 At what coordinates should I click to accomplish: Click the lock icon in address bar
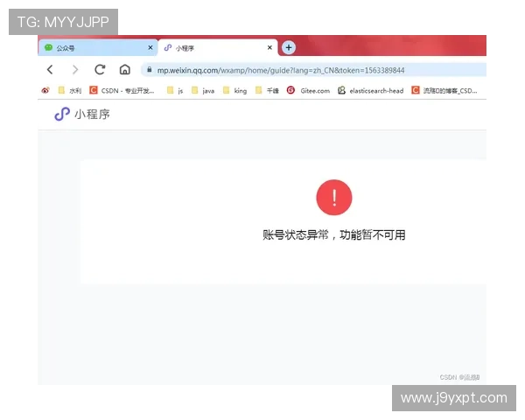[x=150, y=70]
